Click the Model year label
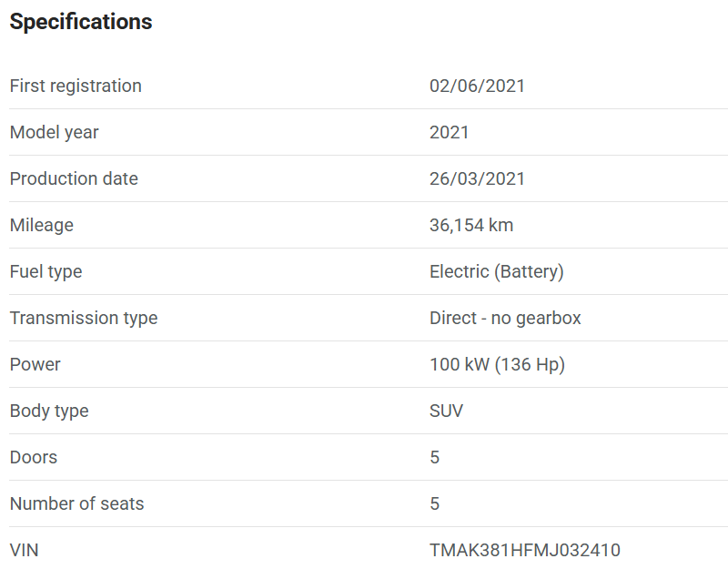This screenshot has width=728, height=569. click(x=54, y=132)
